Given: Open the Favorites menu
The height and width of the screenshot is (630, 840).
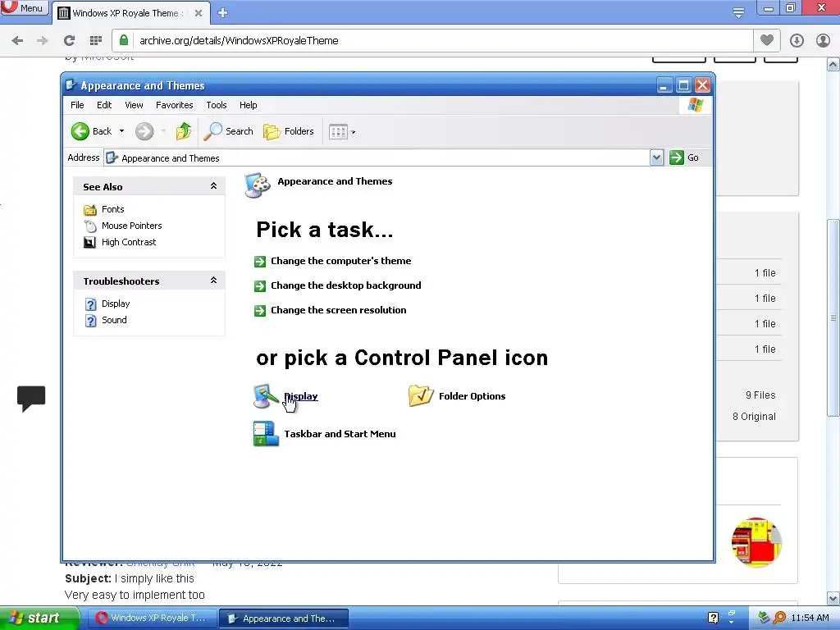Looking at the screenshot, I should point(174,105).
